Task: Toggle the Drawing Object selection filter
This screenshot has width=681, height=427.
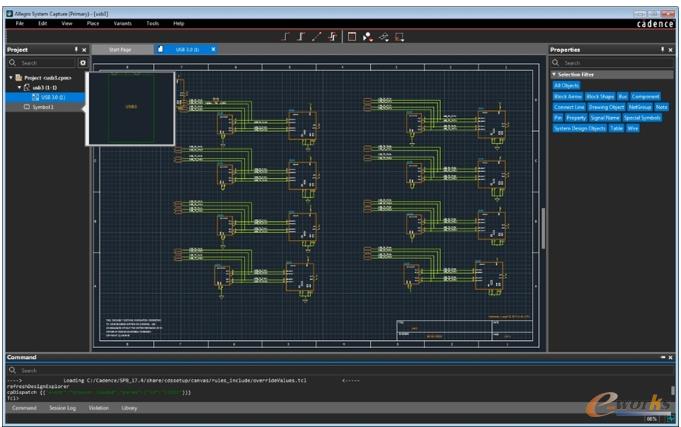Action: 606,107
